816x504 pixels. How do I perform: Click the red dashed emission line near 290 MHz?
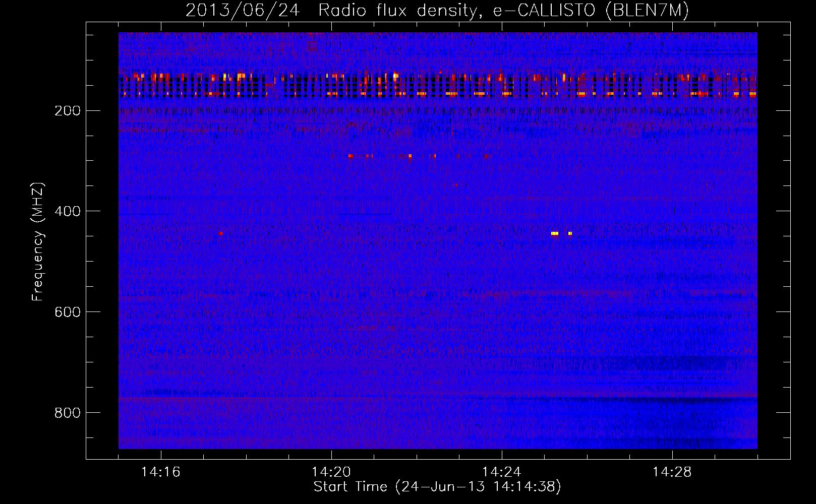(x=419, y=156)
